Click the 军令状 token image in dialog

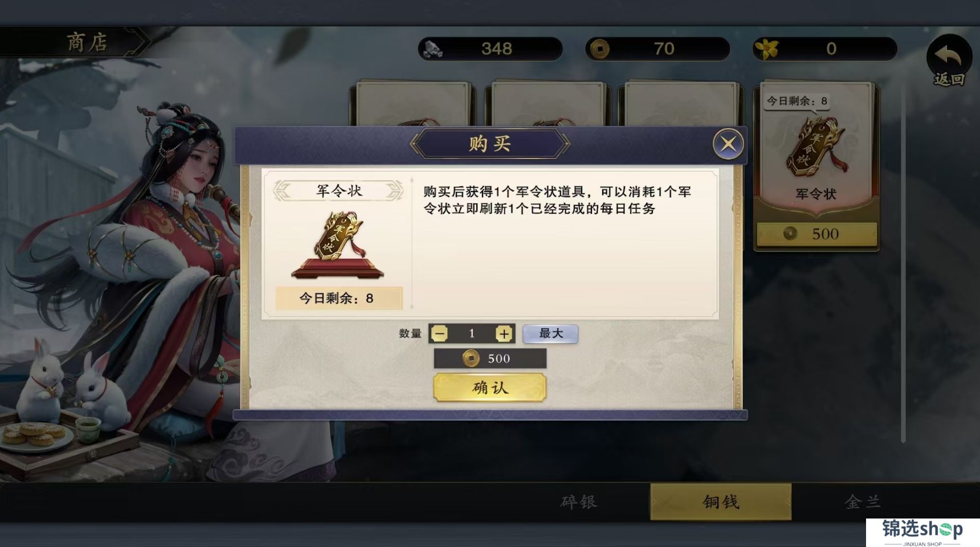tap(338, 244)
